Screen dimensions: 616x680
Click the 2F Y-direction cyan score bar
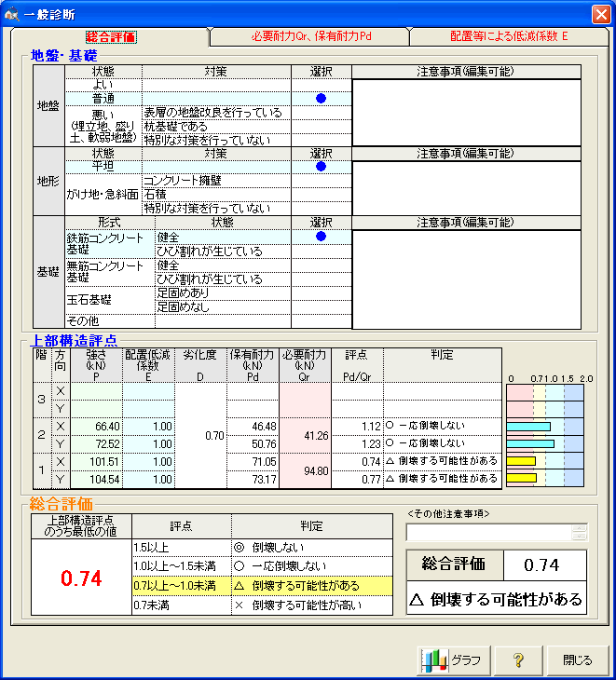(x=530, y=443)
